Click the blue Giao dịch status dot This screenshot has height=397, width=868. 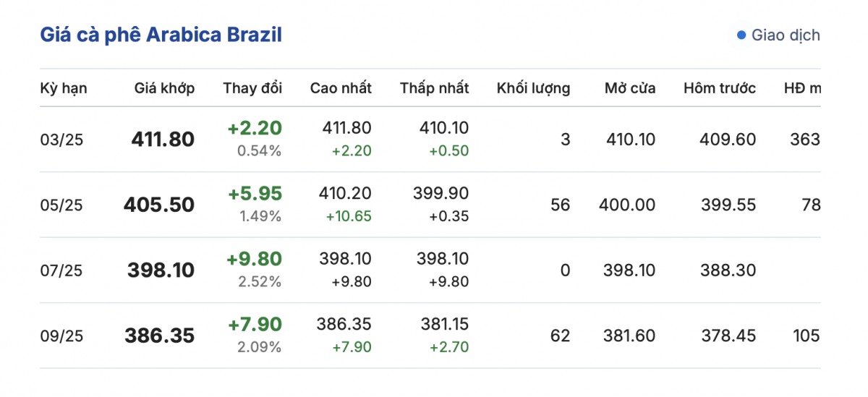741,35
